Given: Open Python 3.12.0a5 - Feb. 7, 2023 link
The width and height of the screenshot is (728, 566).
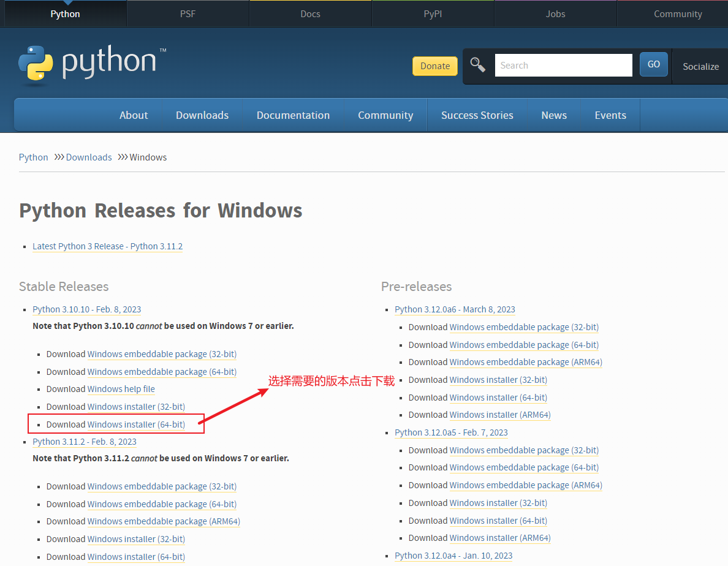Looking at the screenshot, I should (x=451, y=432).
